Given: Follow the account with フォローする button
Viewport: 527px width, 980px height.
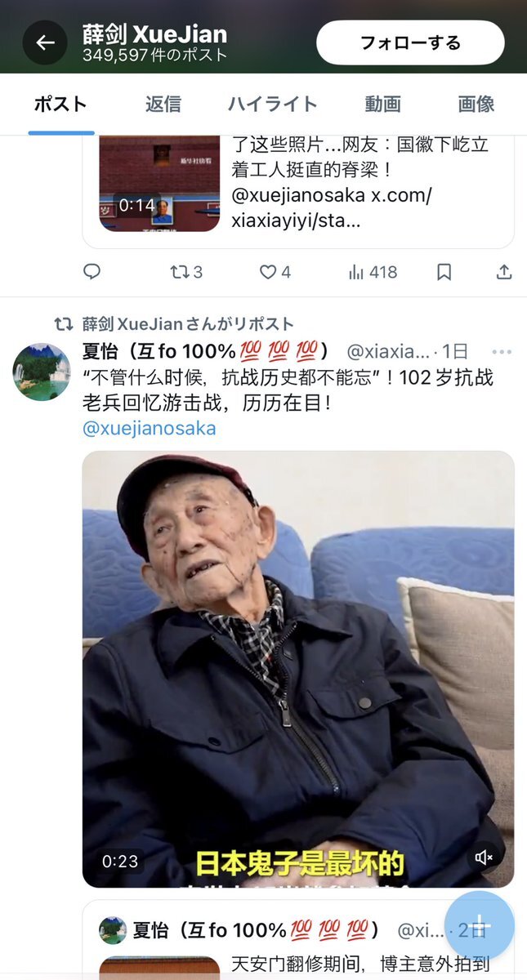Looking at the screenshot, I should click(411, 42).
